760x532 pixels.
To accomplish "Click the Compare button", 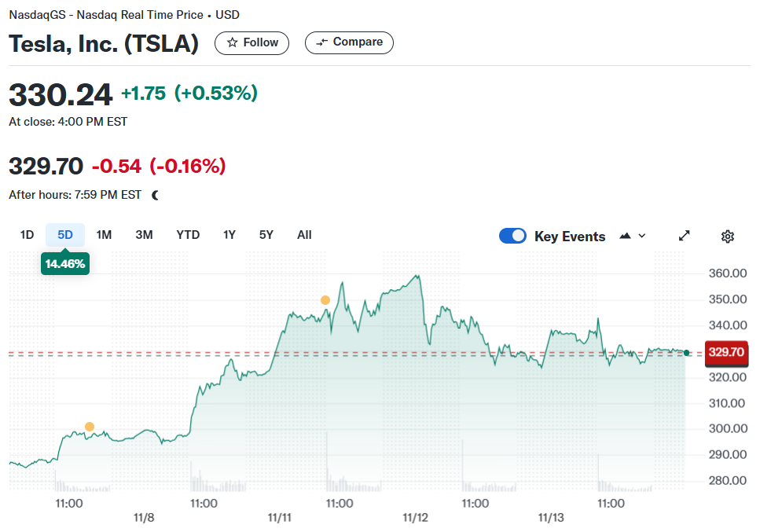I will coord(349,42).
